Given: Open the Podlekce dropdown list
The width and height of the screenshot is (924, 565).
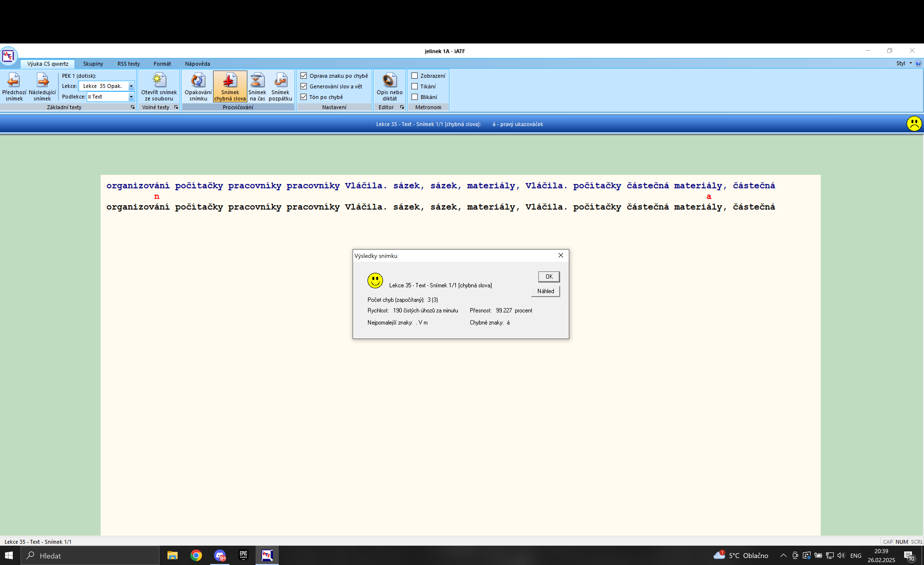Looking at the screenshot, I should 131,97.
